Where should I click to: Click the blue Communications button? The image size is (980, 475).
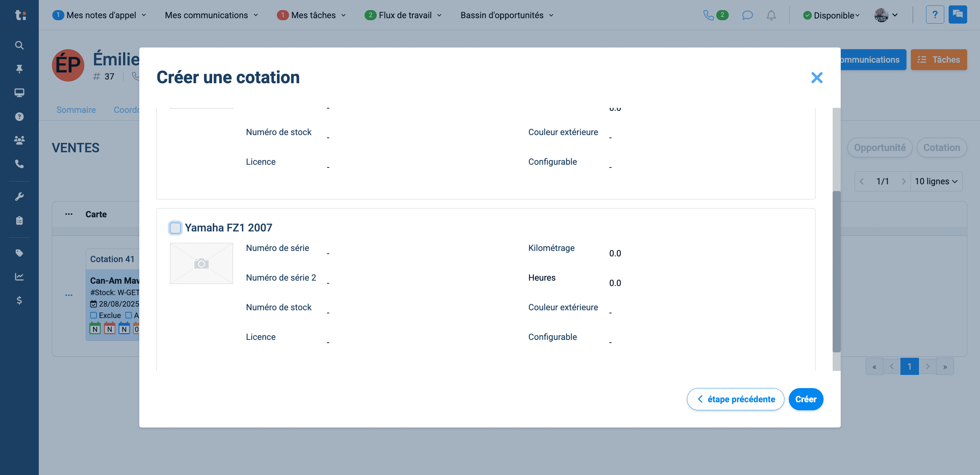coord(873,60)
